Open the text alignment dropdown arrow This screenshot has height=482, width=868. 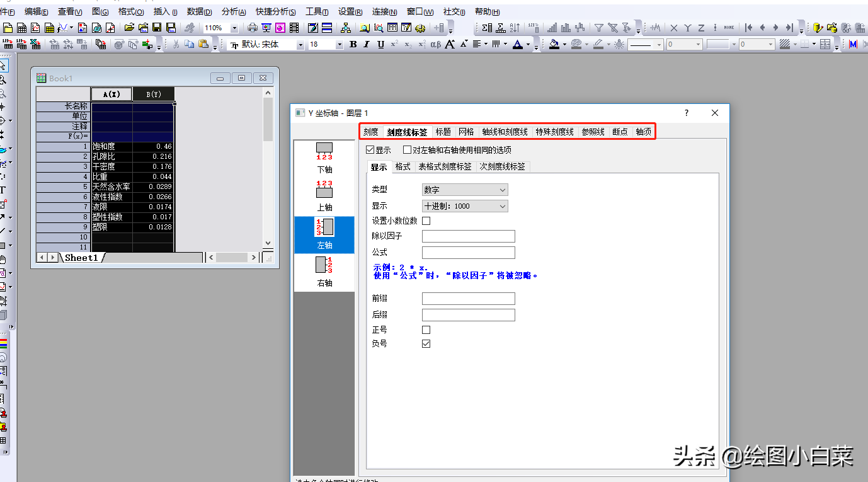click(486, 45)
